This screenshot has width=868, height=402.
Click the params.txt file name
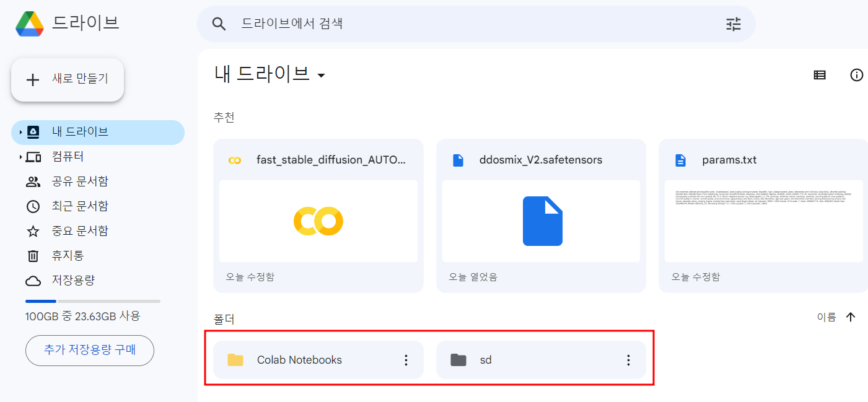[x=729, y=160]
